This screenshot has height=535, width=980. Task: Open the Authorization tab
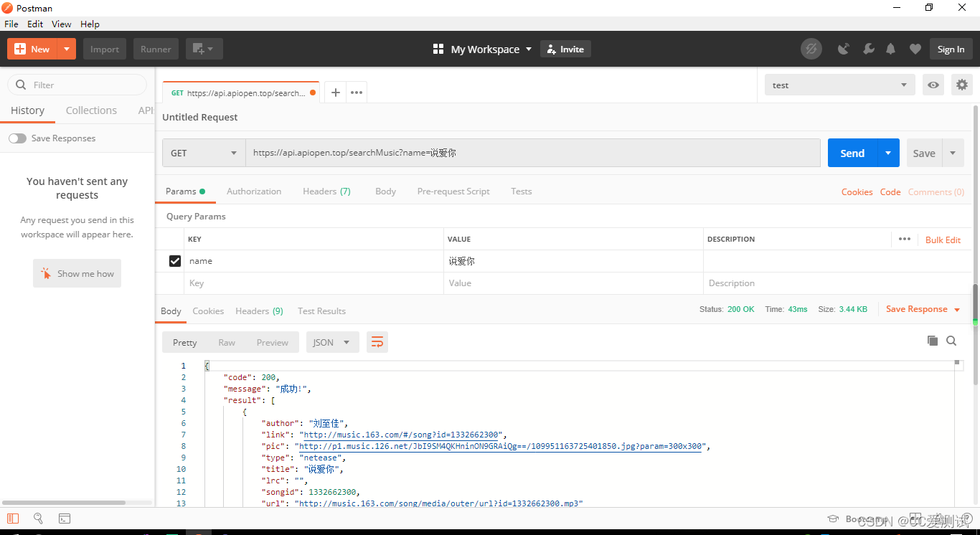click(254, 191)
